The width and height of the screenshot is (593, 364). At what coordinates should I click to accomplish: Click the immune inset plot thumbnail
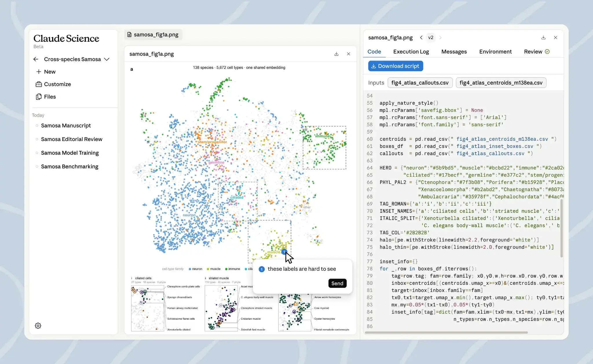tap(295, 313)
